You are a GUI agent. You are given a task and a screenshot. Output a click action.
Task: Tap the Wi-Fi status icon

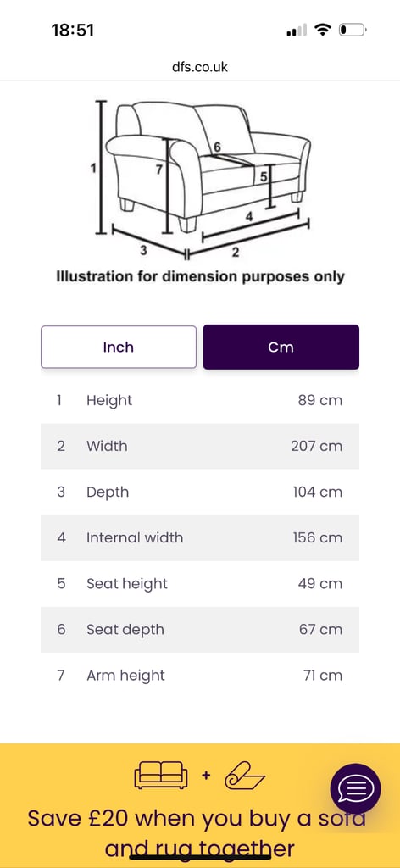tap(322, 30)
